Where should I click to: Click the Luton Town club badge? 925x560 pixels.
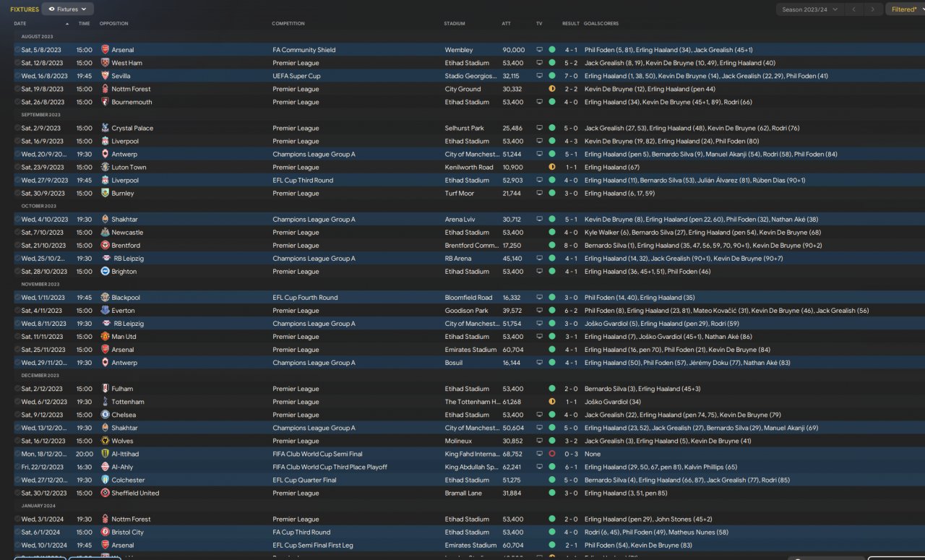(106, 167)
